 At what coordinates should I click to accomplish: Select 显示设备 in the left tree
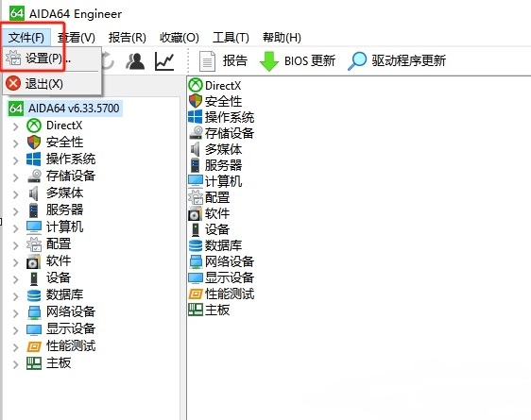pos(71,328)
